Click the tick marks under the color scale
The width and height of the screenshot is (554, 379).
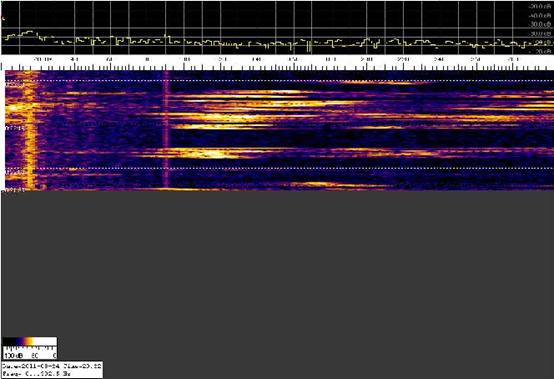[x=29, y=348]
